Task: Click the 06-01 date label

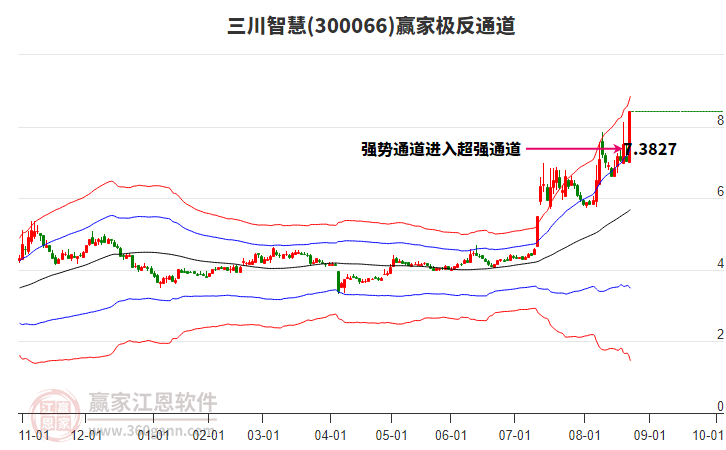Action: tap(451, 436)
